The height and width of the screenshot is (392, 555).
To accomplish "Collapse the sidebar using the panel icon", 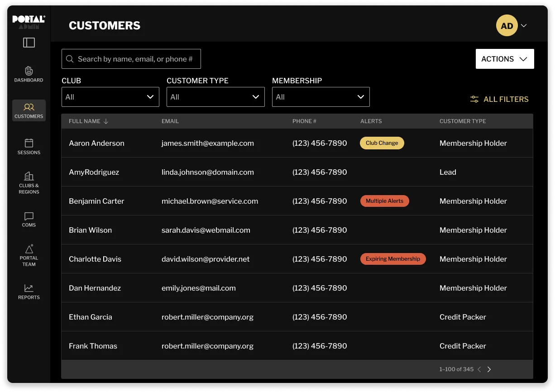I will (29, 42).
